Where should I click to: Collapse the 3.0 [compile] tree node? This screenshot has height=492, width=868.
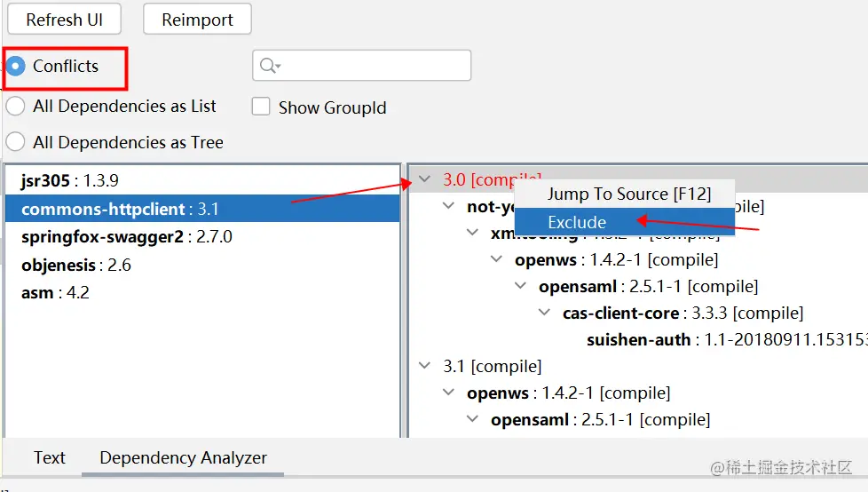coord(424,179)
